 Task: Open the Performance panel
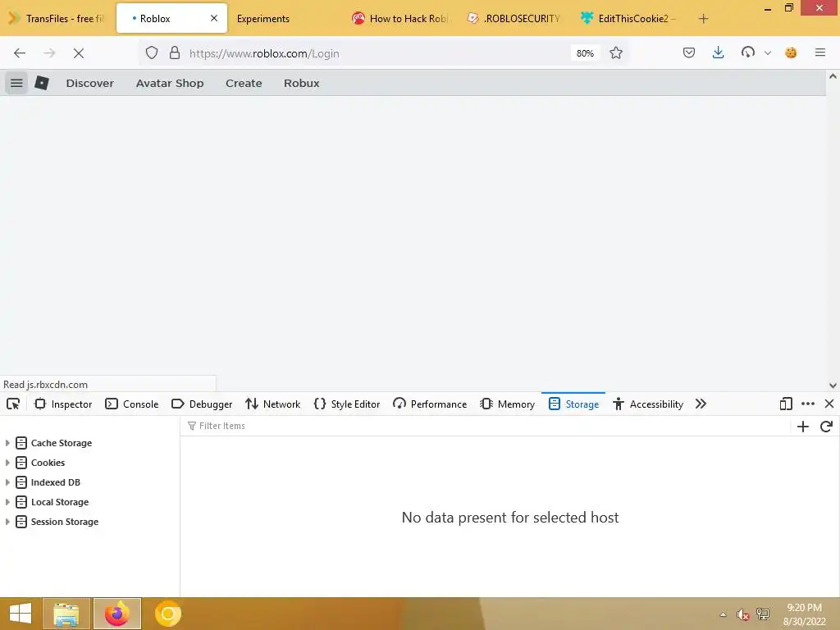click(430, 404)
